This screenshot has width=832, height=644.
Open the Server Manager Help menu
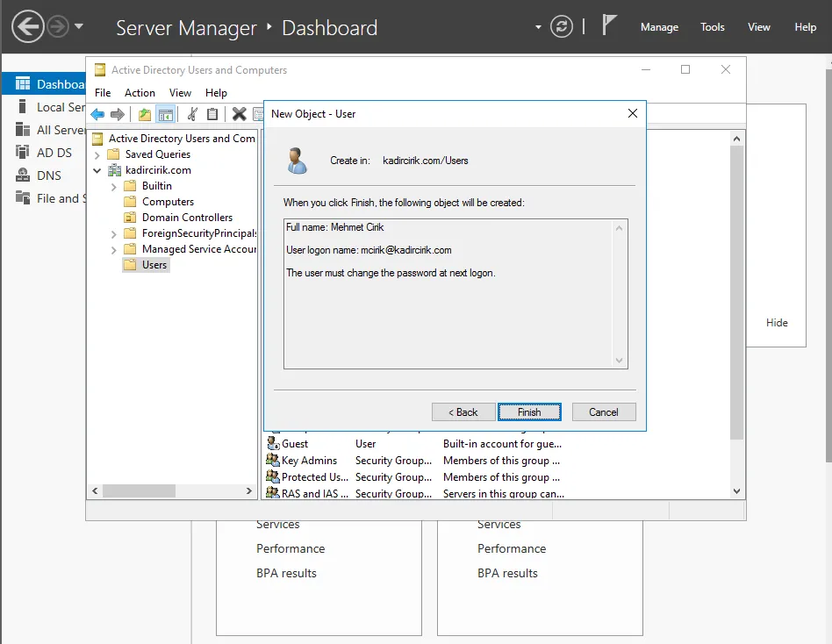[805, 27]
